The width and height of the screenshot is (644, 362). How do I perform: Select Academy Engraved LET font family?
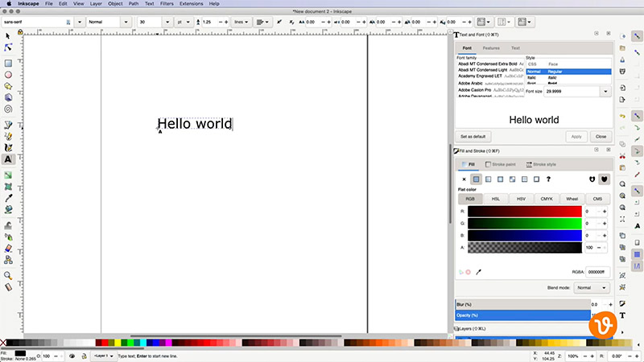[490, 76]
